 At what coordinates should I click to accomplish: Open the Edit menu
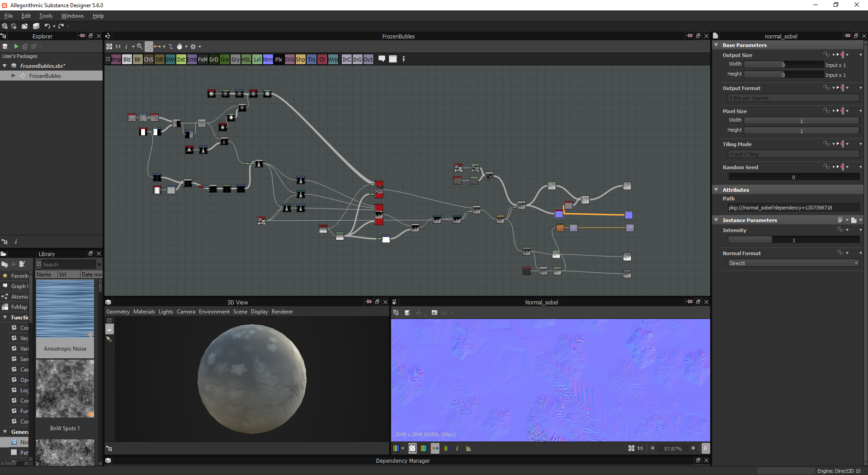[x=26, y=16]
